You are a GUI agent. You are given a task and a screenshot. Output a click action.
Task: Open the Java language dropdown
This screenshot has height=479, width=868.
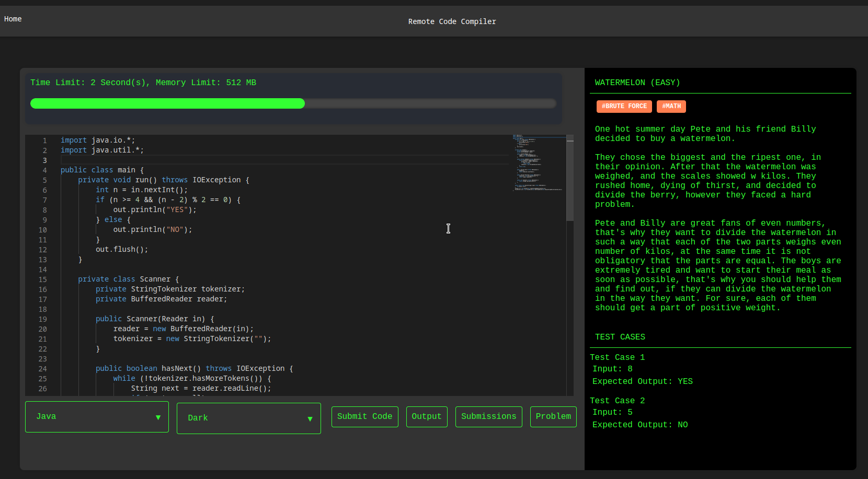click(97, 417)
